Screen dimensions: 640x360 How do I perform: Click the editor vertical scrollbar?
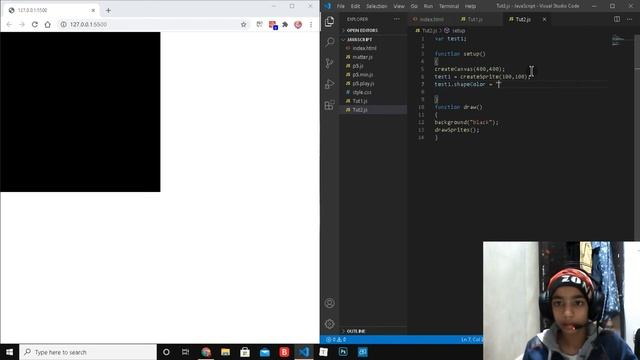tap(637, 137)
